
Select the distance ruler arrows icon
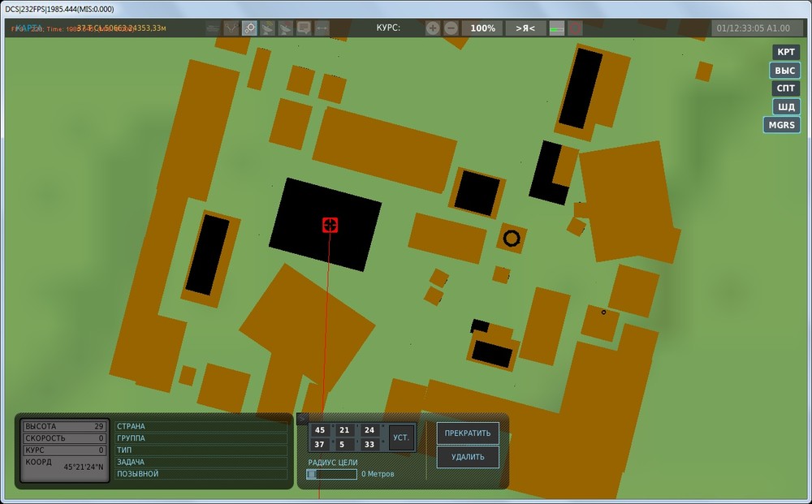click(322, 28)
